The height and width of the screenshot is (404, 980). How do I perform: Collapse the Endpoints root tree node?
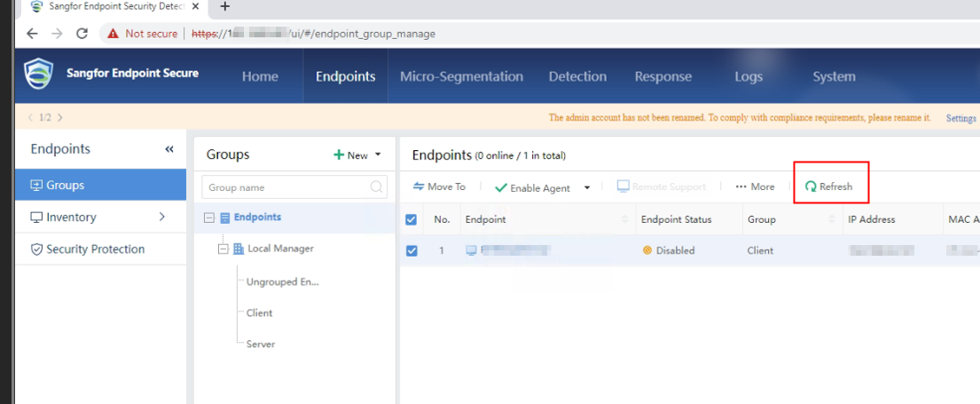pyautogui.click(x=209, y=218)
